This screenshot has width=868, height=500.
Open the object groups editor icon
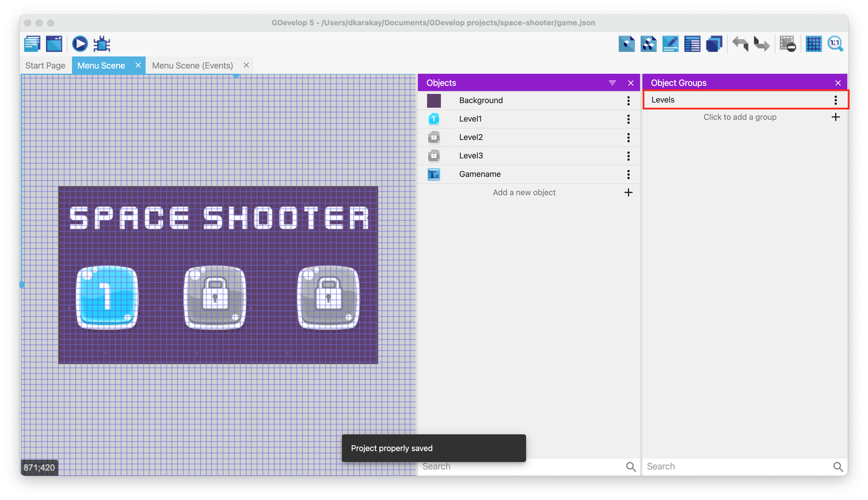pos(648,44)
